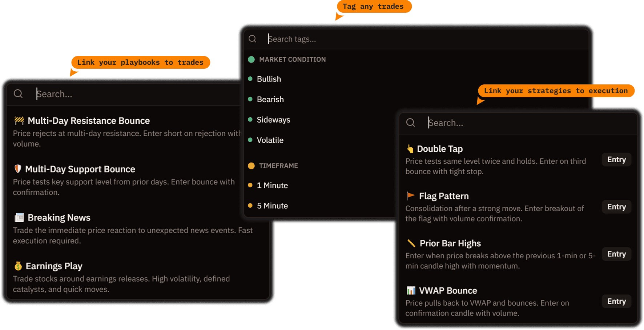
Task: Toggle the green dot next to Bullish
Action: click(x=251, y=79)
